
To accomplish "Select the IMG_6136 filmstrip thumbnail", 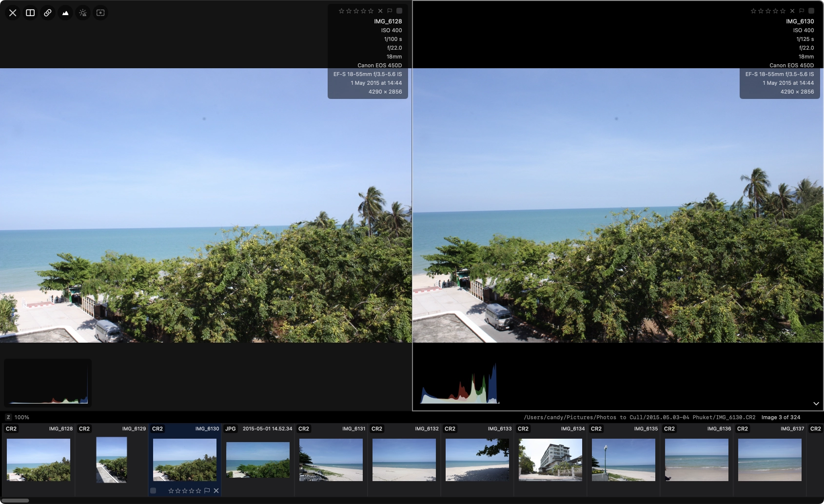I will coord(697,460).
